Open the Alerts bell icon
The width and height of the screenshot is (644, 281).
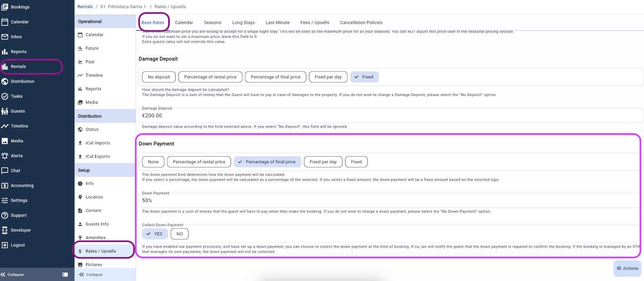pyautogui.click(x=5, y=156)
